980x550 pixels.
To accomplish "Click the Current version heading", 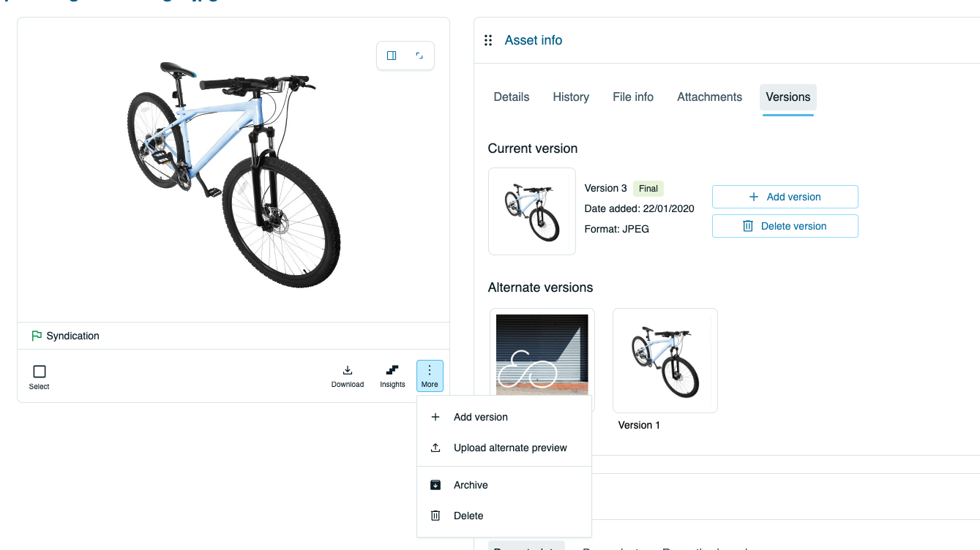I will [x=533, y=148].
